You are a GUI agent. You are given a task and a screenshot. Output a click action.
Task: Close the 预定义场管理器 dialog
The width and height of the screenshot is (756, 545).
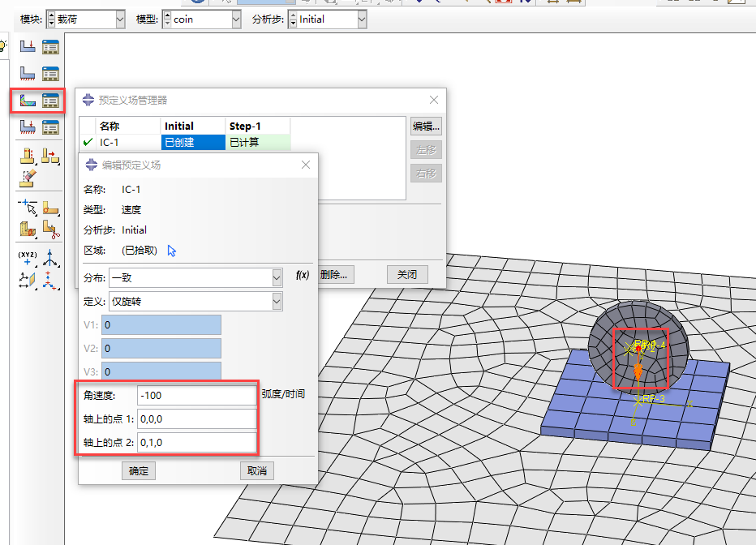(434, 100)
